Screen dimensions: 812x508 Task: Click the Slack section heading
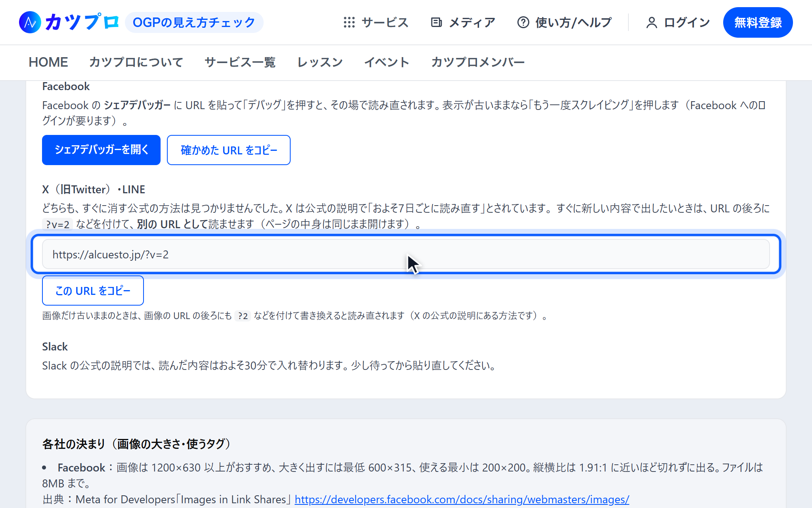[55, 346]
